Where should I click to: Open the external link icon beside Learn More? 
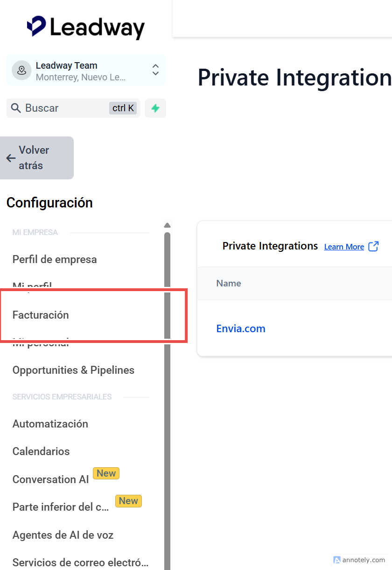373,246
